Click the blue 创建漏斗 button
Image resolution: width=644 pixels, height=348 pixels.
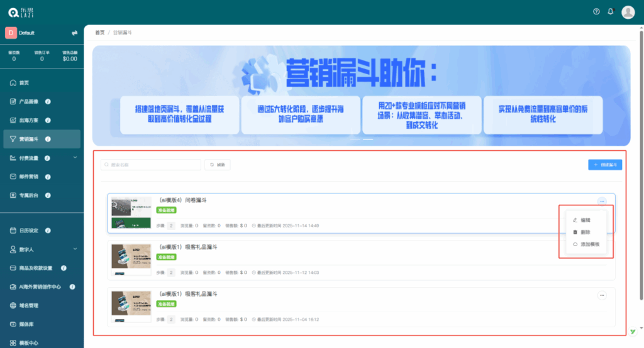(605, 165)
